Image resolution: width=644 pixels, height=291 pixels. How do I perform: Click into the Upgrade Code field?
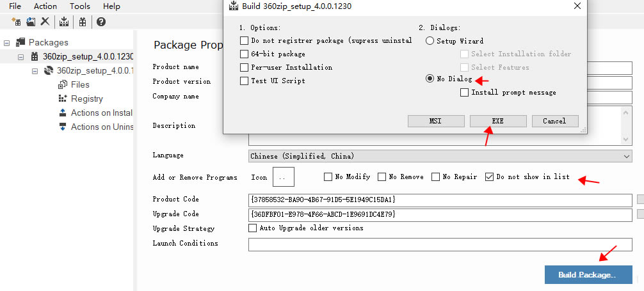click(440, 215)
